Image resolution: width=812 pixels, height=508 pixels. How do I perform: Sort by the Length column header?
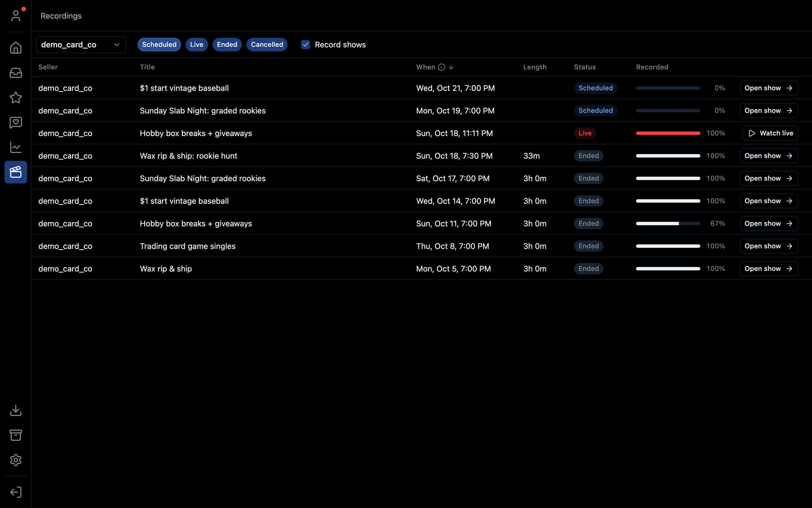click(x=535, y=67)
